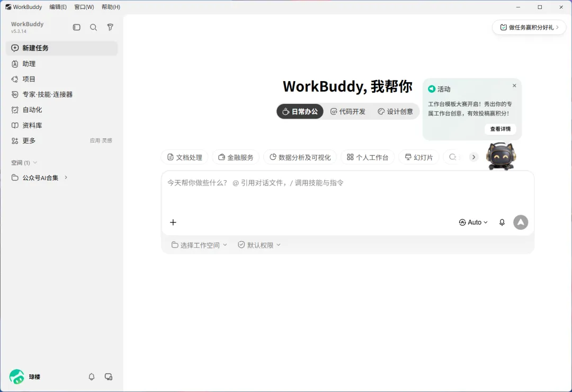Click the send arrow button
This screenshot has height=392, width=572.
[x=521, y=222]
